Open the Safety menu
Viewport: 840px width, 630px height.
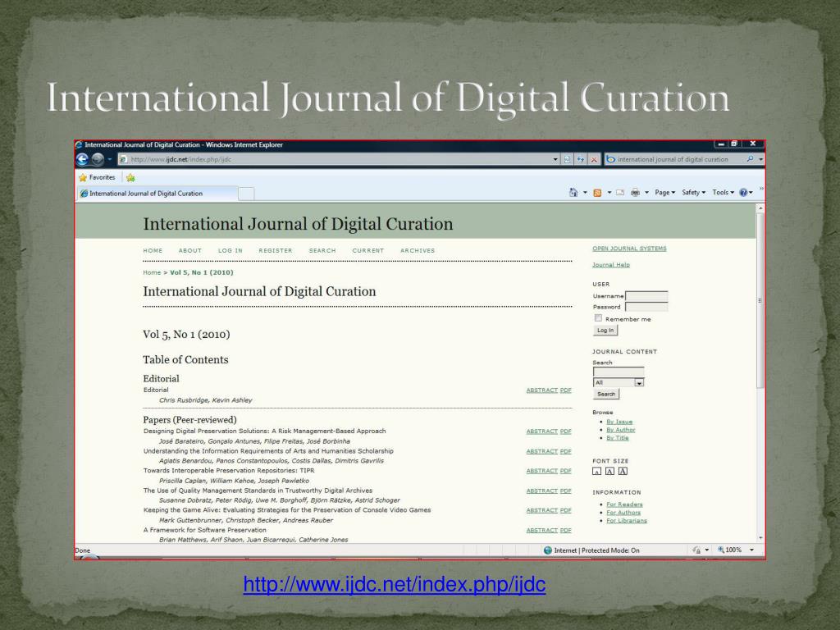(694, 192)
